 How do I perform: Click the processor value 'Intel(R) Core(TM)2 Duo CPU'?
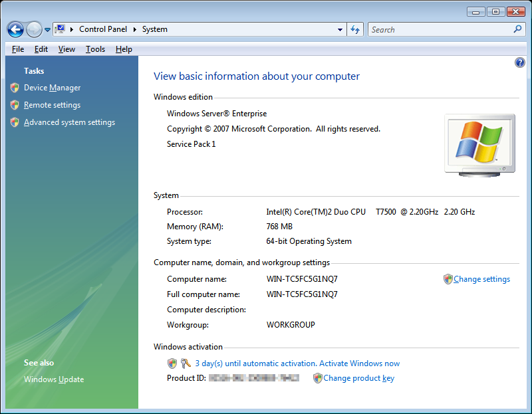pos(316,212)
